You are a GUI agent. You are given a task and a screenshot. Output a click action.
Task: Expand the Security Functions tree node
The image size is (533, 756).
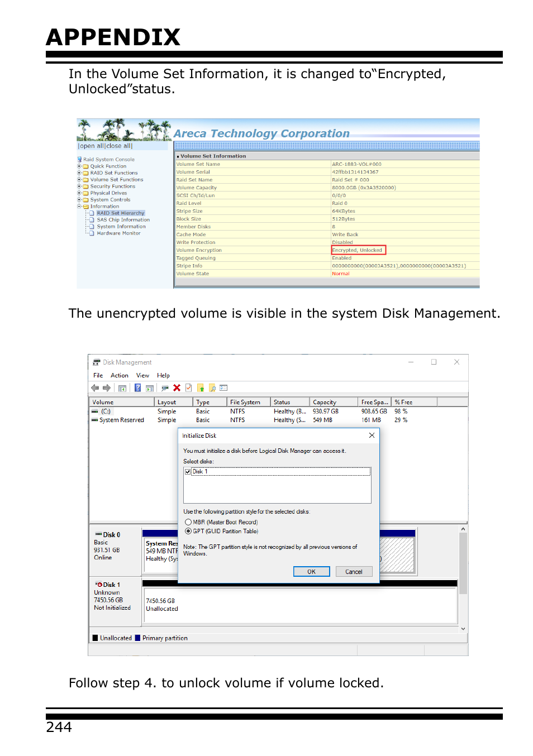coord(79,186)
